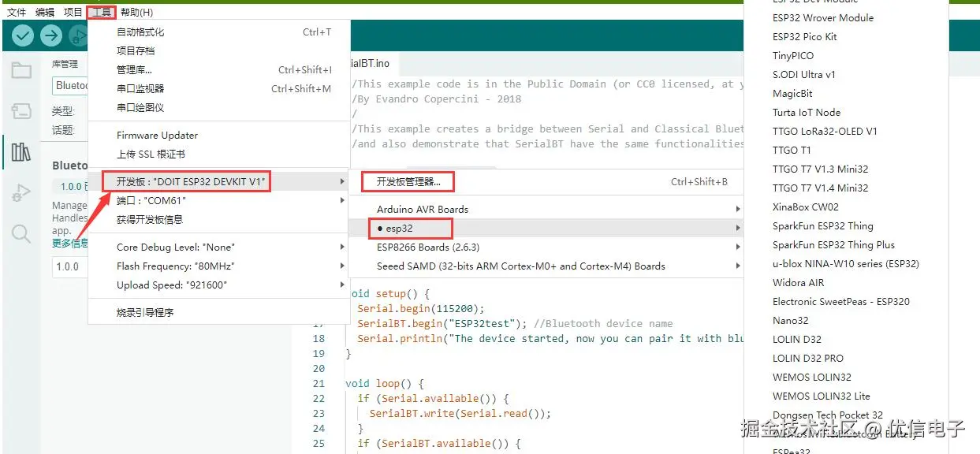Open 串口绘图仪 menu entry
The width and height of the screenshot is (980, 454).
218,108
